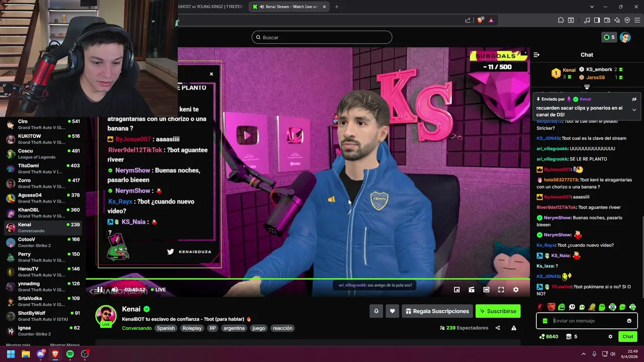Viewport: 644px width, 362px height.
Task: Open the Conversando category link
Action: pyautogui.click(x=136, y=328)
